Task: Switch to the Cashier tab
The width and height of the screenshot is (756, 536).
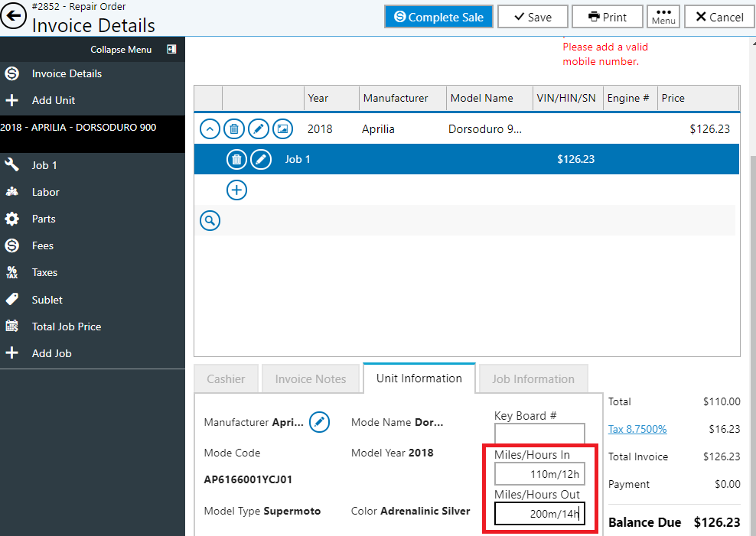Action: 226,379
